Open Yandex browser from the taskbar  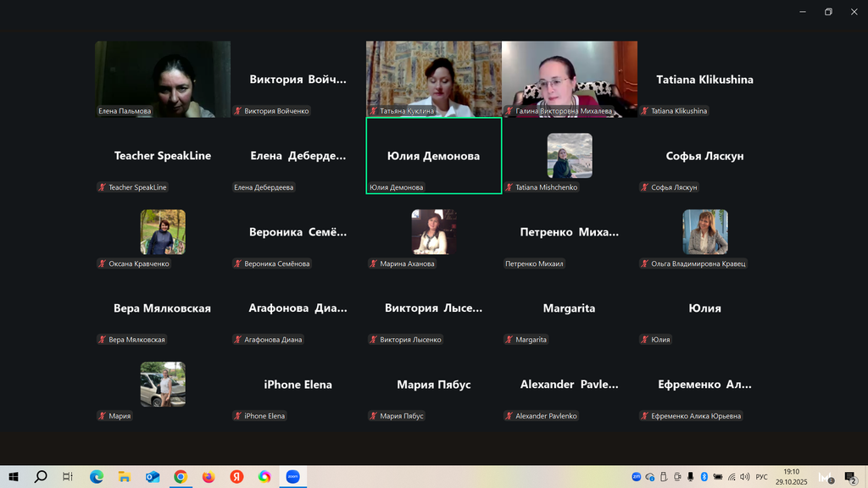(237, 477)
